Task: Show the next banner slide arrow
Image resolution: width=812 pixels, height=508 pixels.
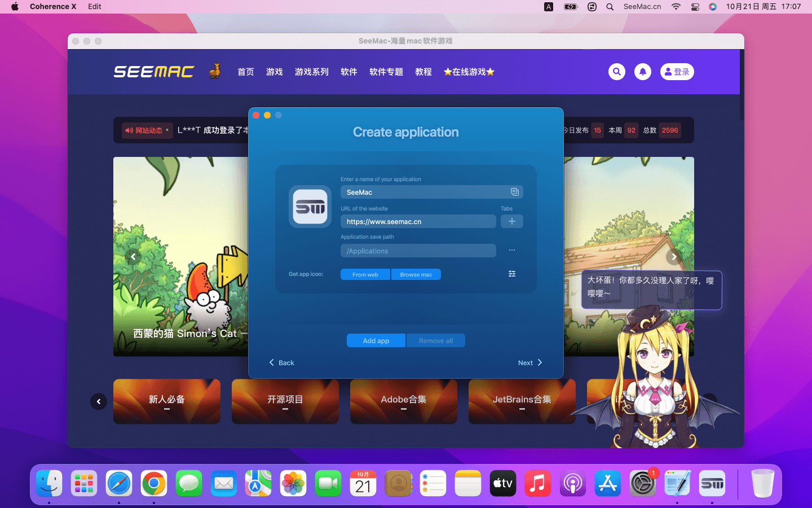Action: point(674,257)
